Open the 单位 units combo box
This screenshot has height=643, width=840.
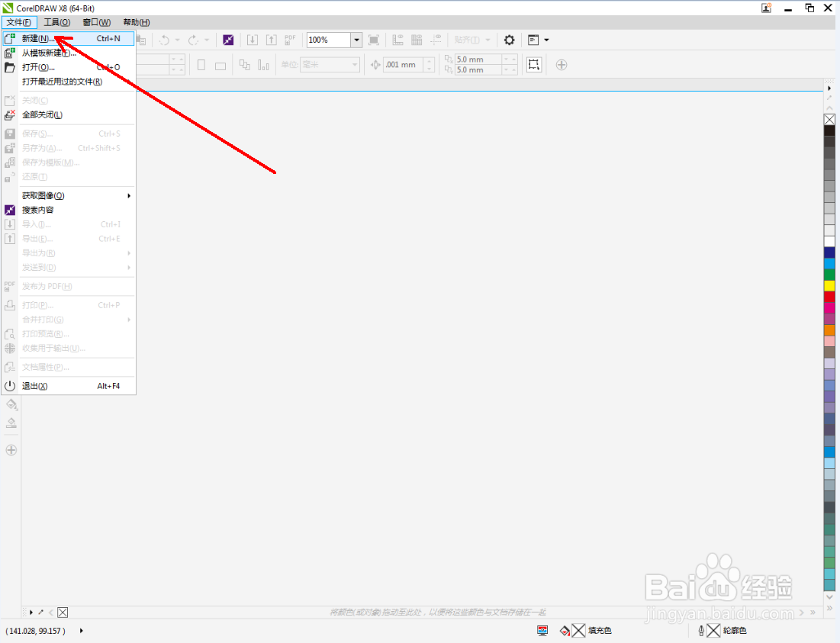tap(330, 65)
